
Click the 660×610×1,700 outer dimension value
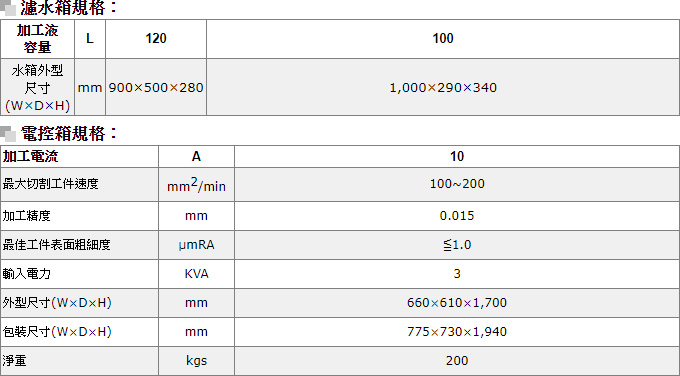457,303
